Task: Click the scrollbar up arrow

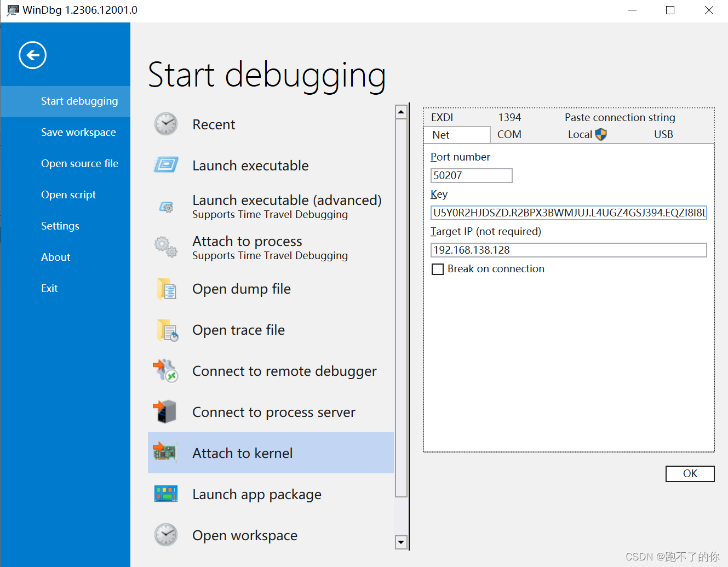Action: [401, 112]
